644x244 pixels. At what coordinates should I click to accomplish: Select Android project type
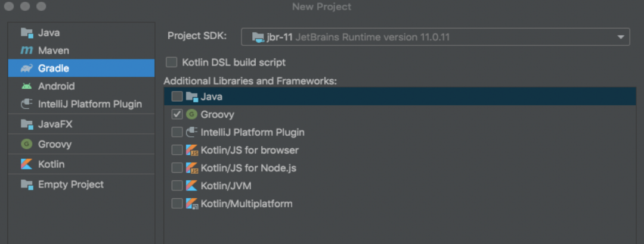click(x=81, y=86)
